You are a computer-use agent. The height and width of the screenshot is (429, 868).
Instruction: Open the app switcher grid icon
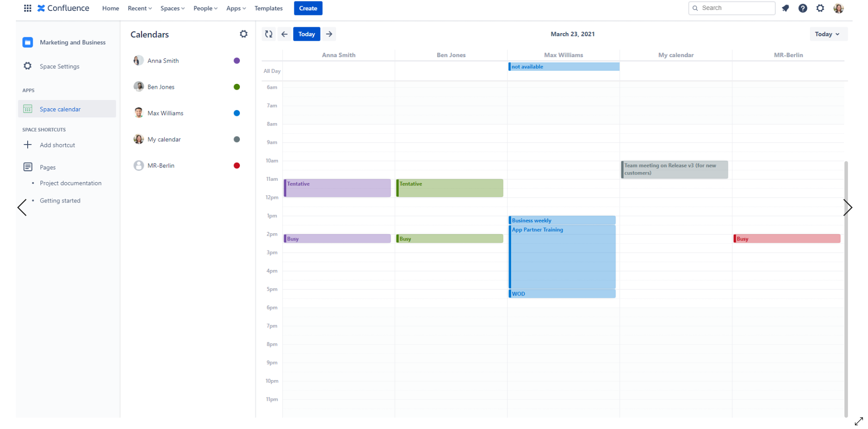27,8
